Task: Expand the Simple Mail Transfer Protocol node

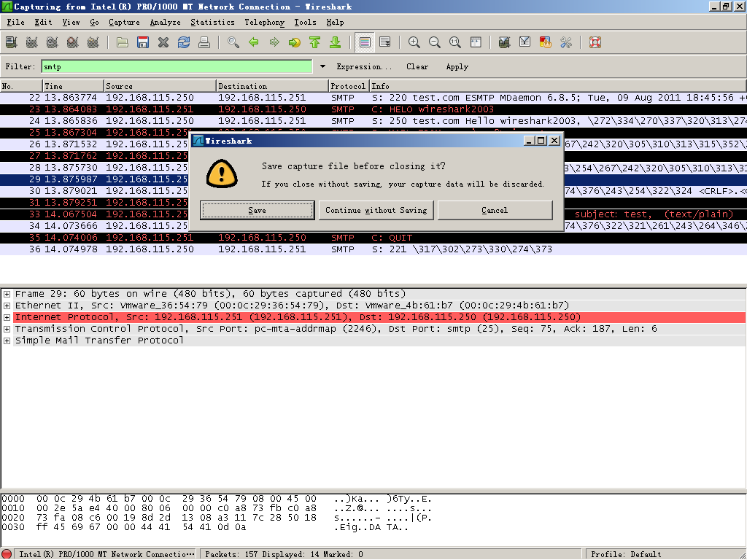Action: tap(7, 341)
